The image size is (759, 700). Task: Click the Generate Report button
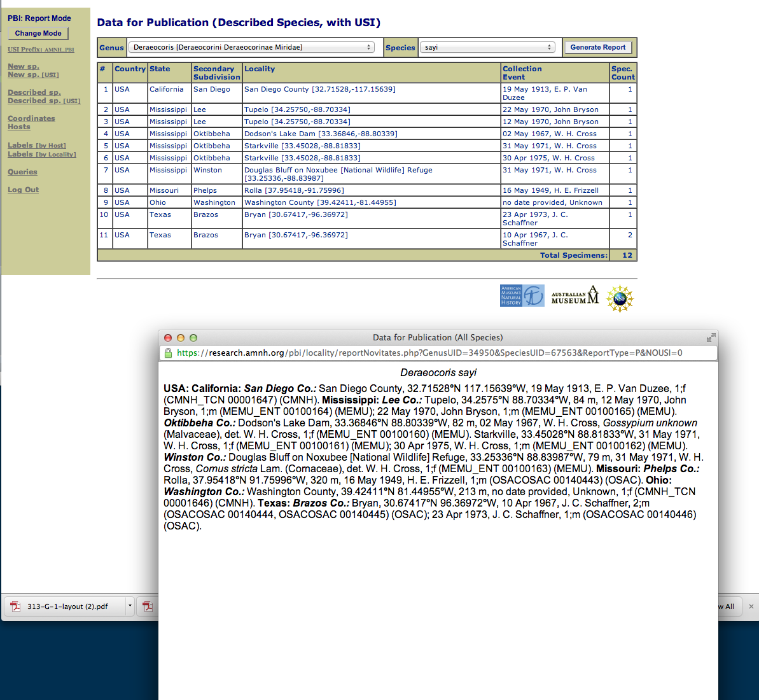597,47
